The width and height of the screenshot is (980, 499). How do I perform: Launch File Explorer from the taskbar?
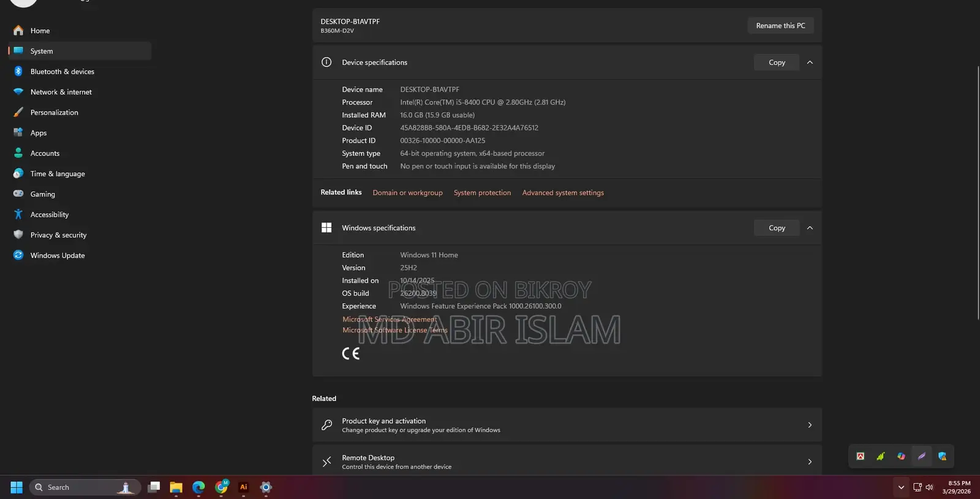point(176,487)
